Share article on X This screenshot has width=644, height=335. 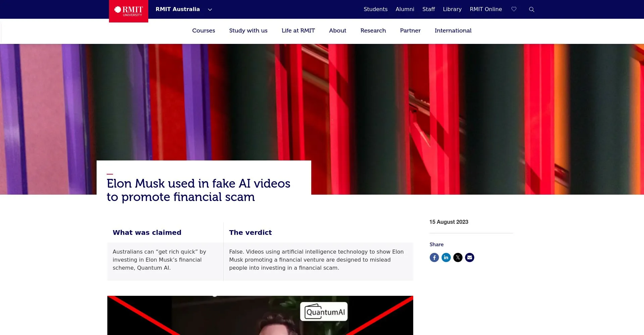pyautogui.click(x=458, y=258)
